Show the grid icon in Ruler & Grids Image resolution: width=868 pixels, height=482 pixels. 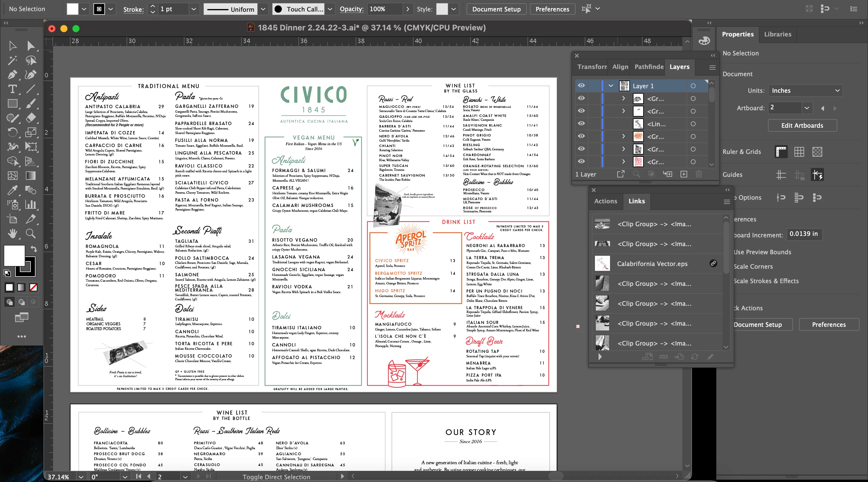[799, 152]
